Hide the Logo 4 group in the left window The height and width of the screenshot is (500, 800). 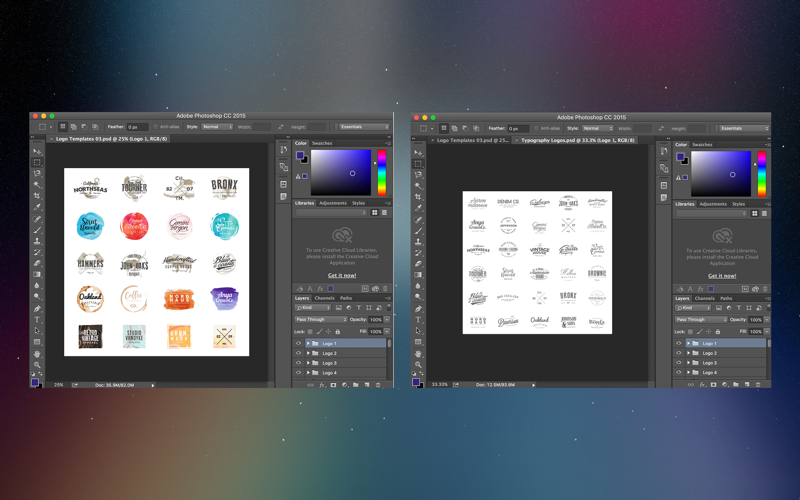point(298,372)
